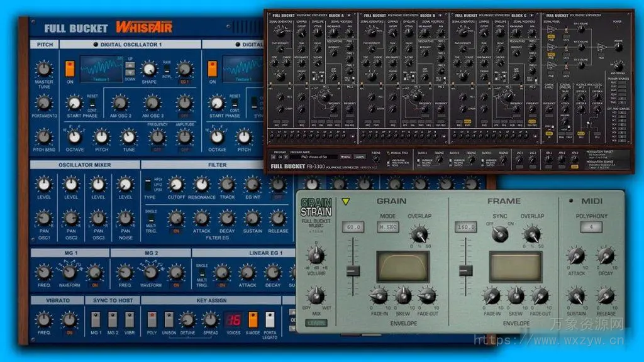Open the MIDI Polyphony value selector
644x362 pixels.
tap(591, 227)
